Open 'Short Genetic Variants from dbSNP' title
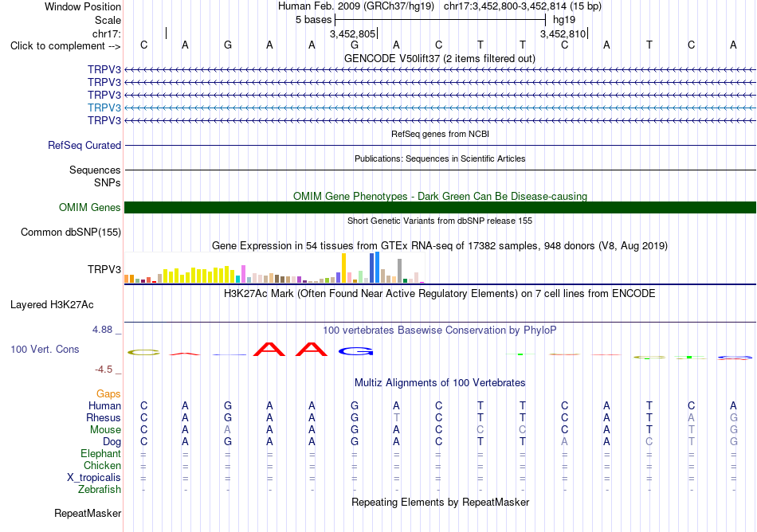Screen dimensions: 757x532 click(x=440, y=221)
